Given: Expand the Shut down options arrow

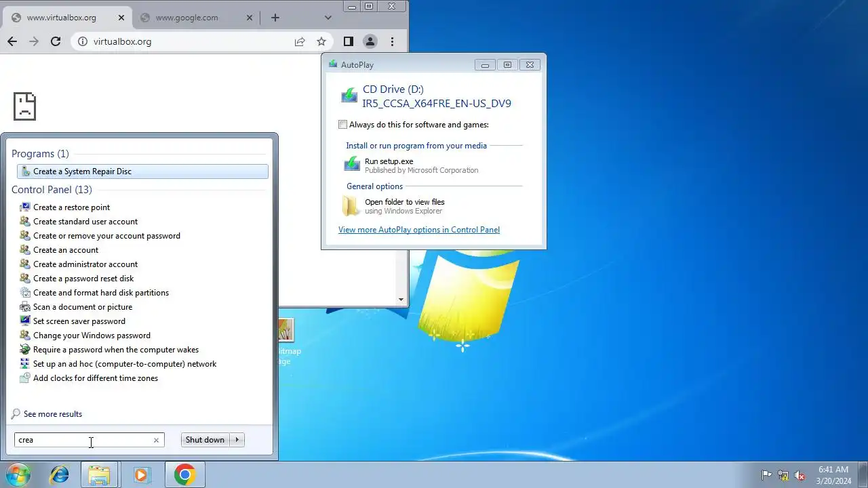Looking at the screenshot, I should point(237,440).
